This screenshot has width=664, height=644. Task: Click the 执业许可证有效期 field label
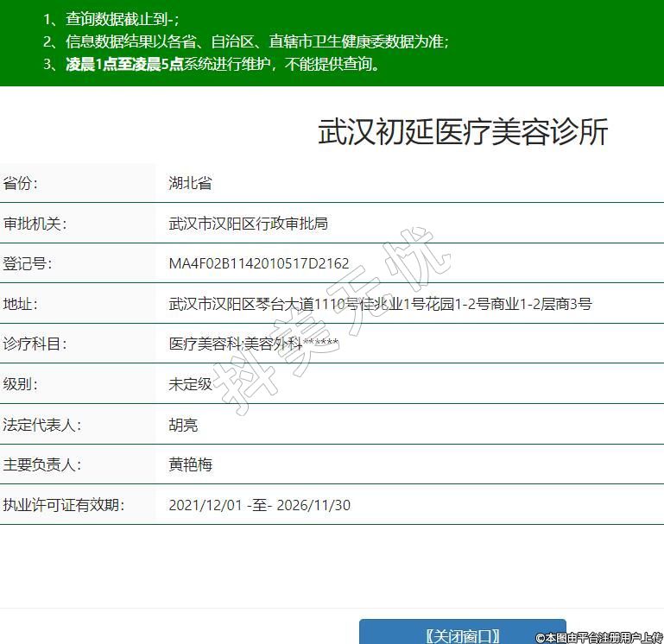pos(63,505)
